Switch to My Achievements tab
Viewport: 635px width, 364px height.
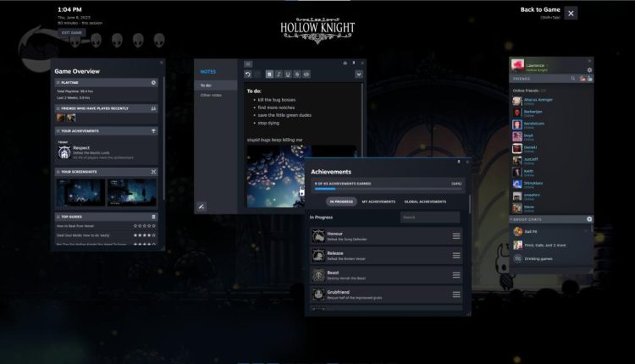point(378,201)
